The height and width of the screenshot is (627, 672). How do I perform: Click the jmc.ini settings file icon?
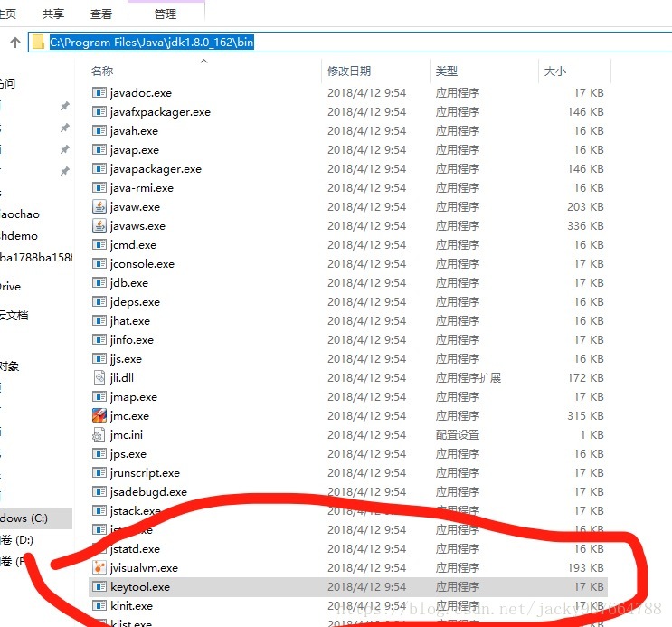pos(99,435)
